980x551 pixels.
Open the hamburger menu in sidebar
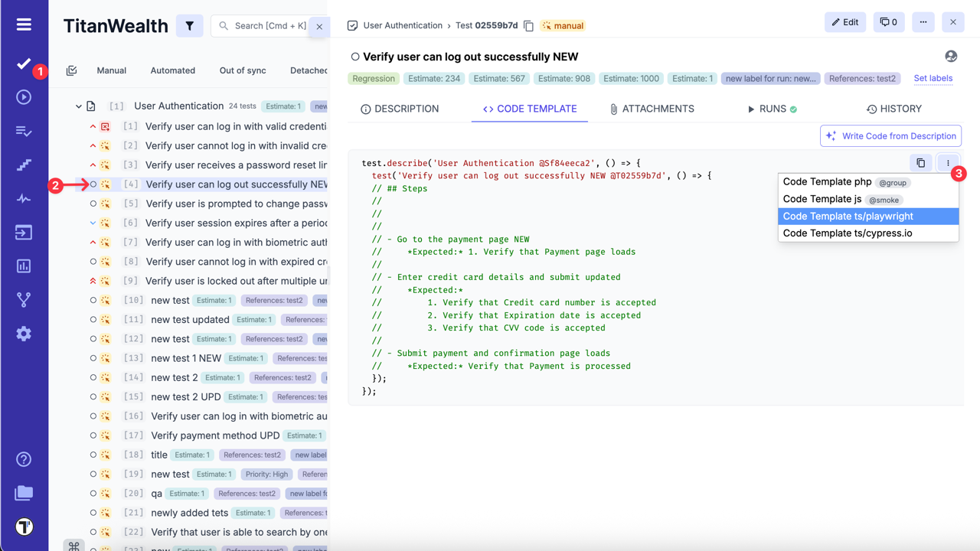pos(24,24)
